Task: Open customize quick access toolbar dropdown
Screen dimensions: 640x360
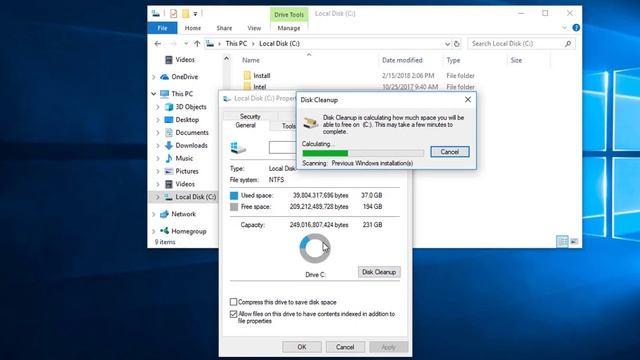Action: tap(195, 14)
